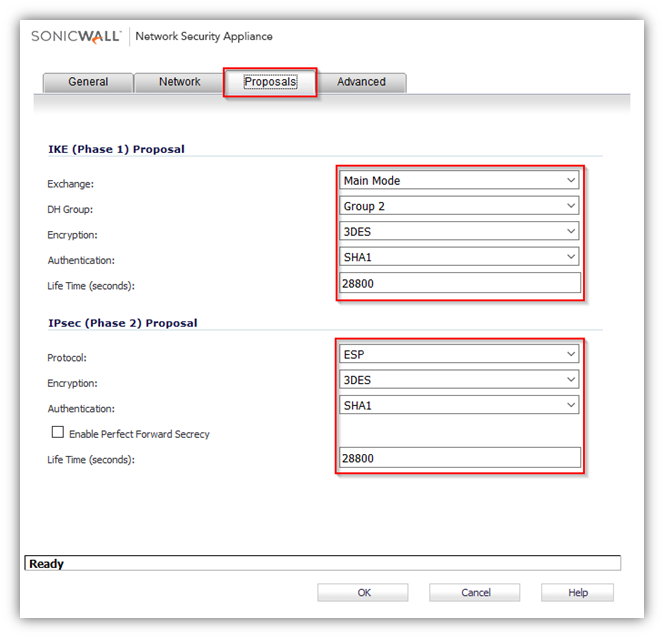This screenshot has height=638, width=664.
Task: Expand the IPsec Phase 2 Encryption dropdown
Action: [x=460, y=380]
